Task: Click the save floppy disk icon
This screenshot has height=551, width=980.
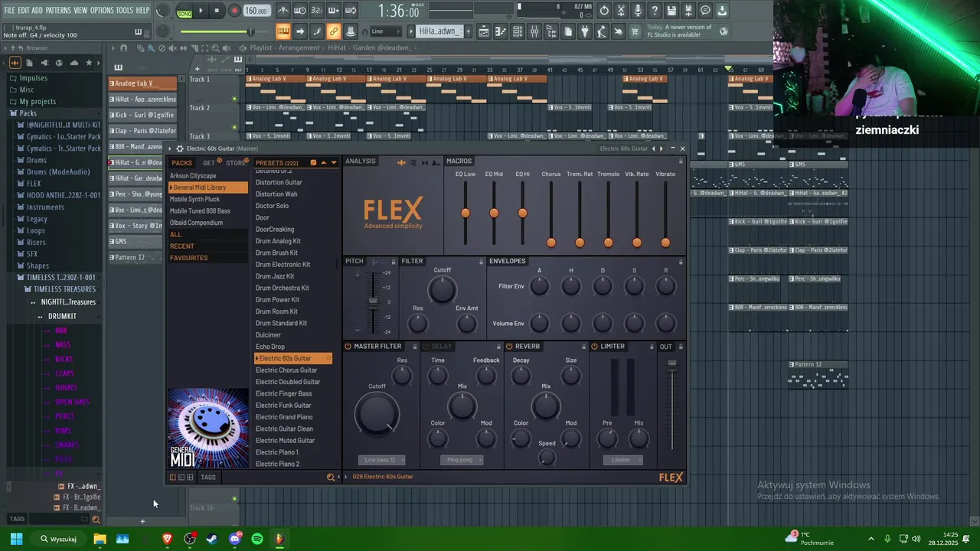Action: tap(671, 11)
